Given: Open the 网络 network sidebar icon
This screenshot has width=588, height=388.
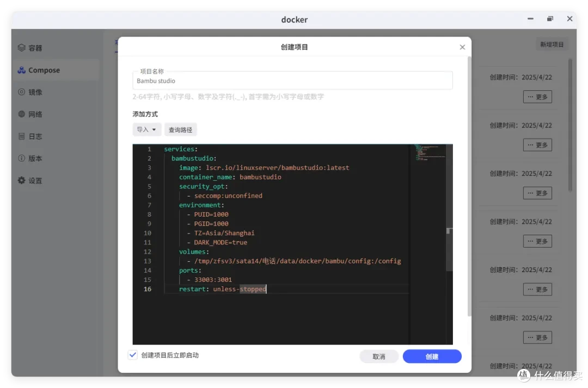Looking at the screenshot, I should point(22,114).
